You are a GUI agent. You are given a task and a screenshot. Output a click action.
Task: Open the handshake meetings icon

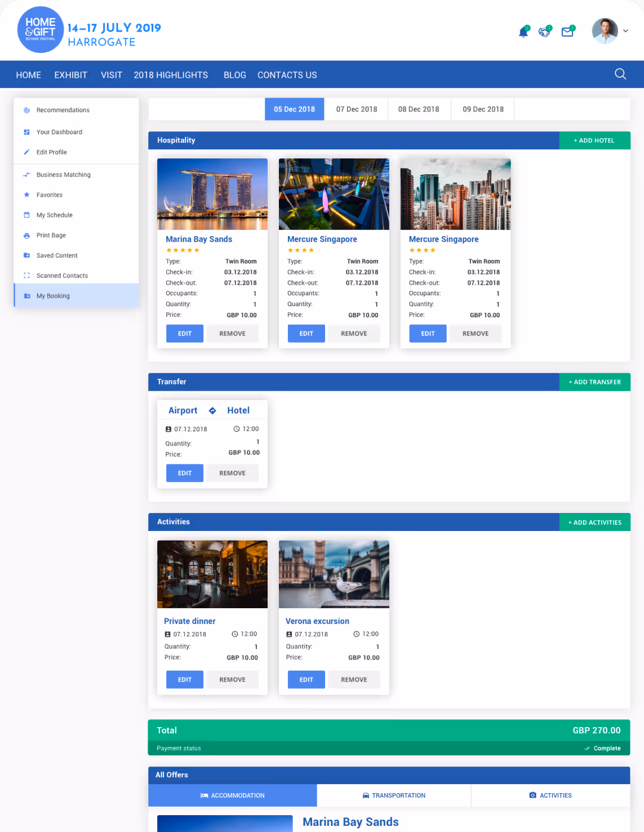545,32
